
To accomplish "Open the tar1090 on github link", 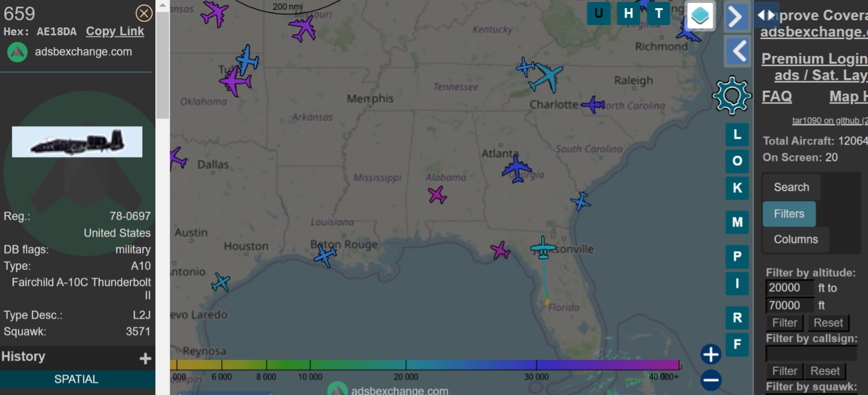I will coord(829,120).
